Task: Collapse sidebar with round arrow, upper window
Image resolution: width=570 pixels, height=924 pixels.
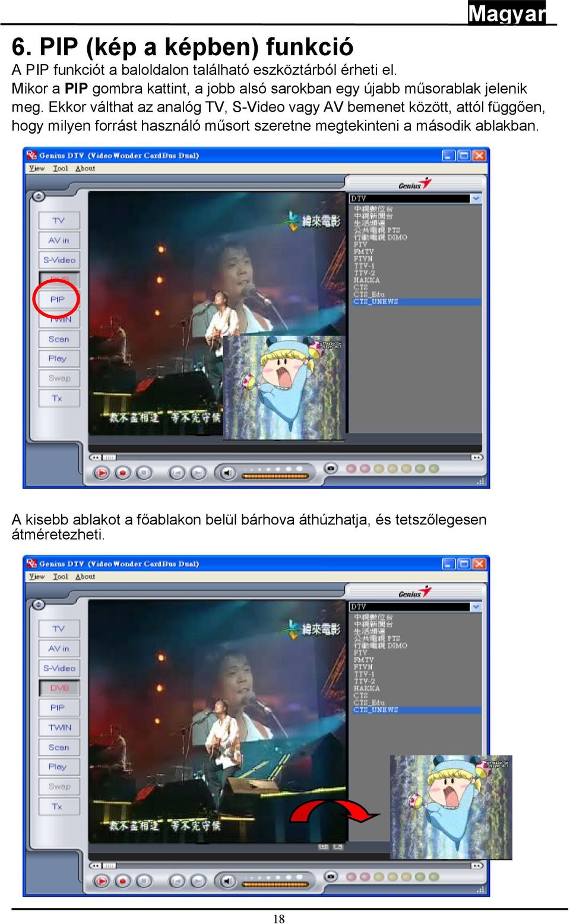Action: [38, 196]
